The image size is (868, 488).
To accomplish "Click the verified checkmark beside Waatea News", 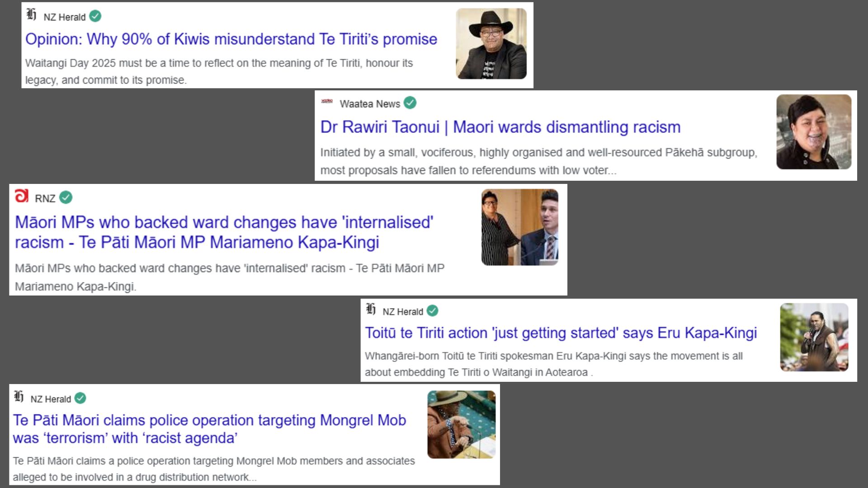I will click(x=410, y=103).
